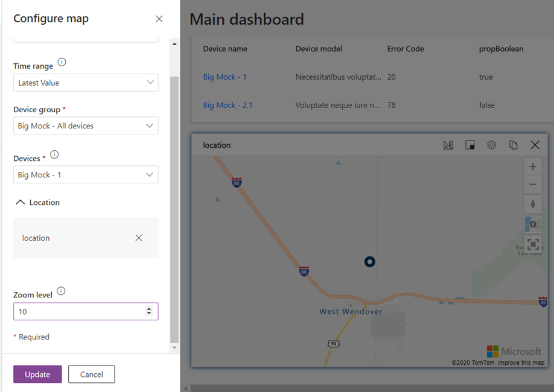Open the Big Mock - 1 device link
Image resolution: width=554 pixels, height=392 pixels.
point(224,77)
